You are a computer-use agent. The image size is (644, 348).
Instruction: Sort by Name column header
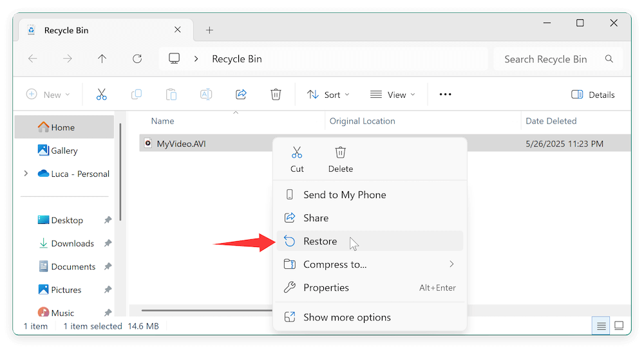click(x=163, y=121)
